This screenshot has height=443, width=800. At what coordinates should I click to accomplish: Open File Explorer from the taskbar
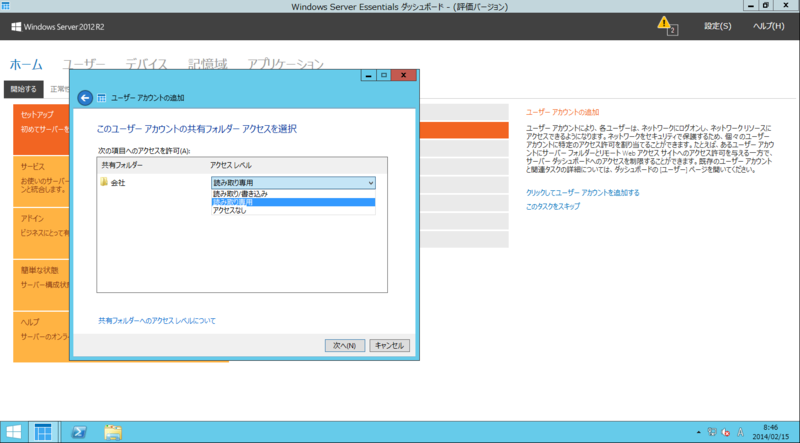pyautogui.click(x=113, y=432)
